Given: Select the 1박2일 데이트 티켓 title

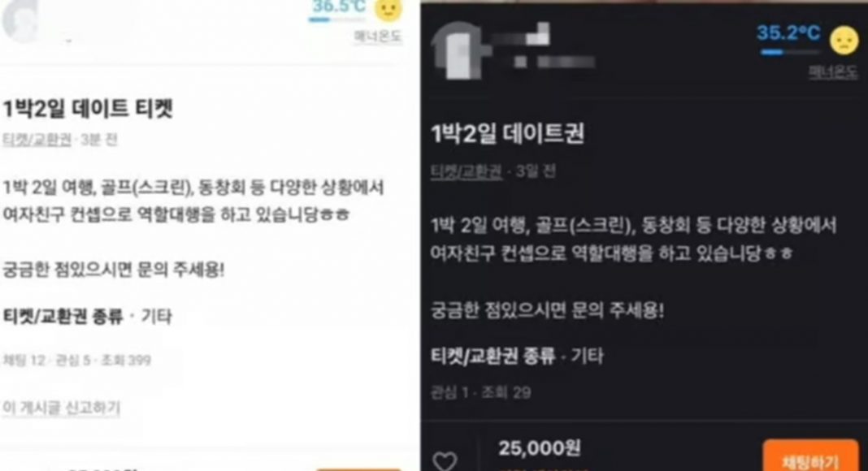Looking at the screenshot, I should click(x=88, y=108).
